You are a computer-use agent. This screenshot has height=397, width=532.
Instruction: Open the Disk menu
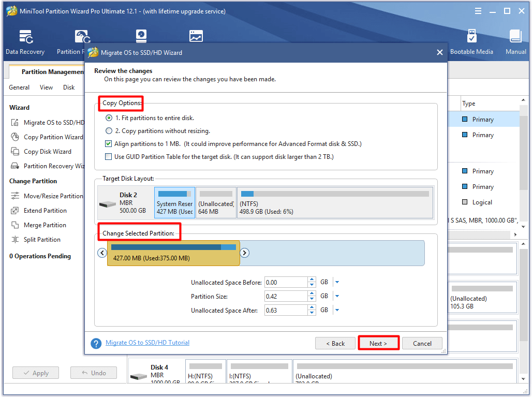[68, 87]
